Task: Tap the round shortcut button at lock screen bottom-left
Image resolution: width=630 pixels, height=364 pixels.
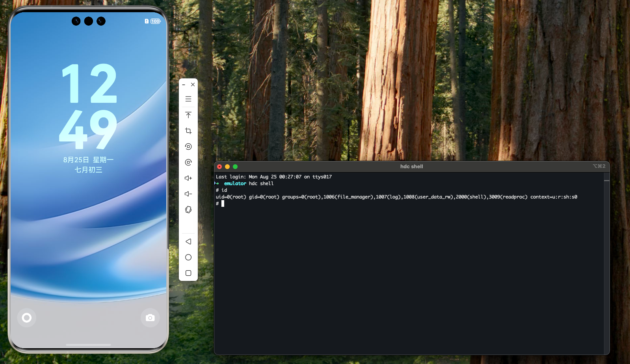Action: (x=27, y=318)
